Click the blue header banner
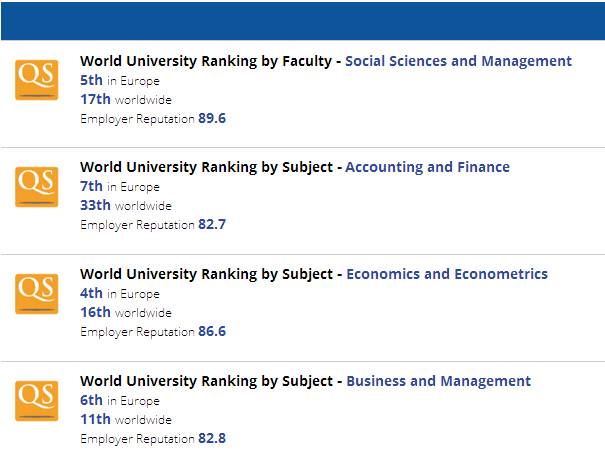The image size is (605, 457). point(303,21)
